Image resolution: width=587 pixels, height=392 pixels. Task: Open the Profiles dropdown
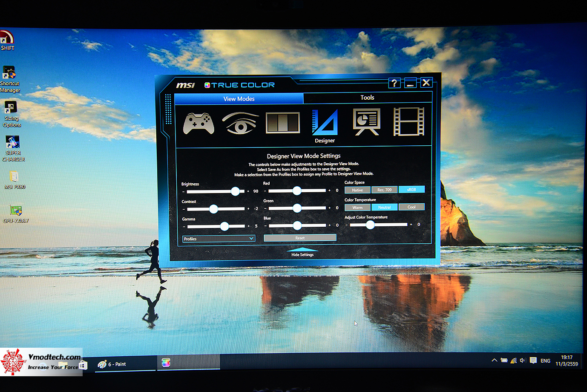pos(218,239)
